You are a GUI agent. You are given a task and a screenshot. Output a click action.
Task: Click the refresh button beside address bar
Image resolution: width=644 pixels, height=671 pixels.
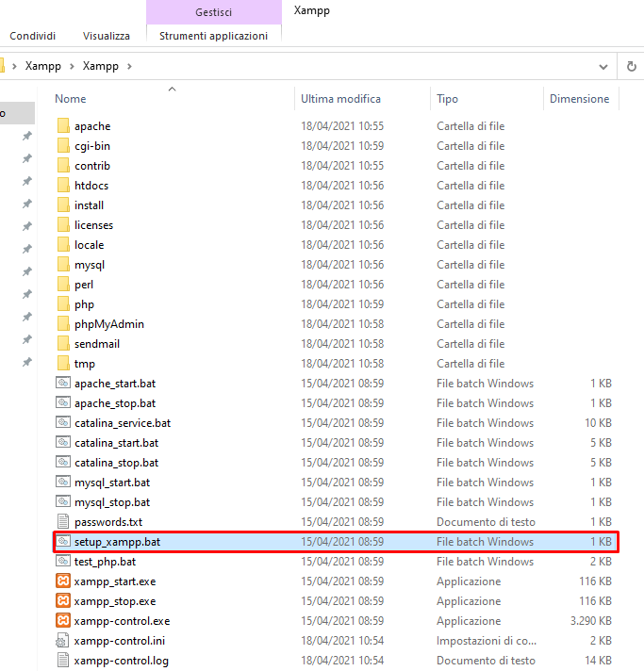tap(631, 66)
